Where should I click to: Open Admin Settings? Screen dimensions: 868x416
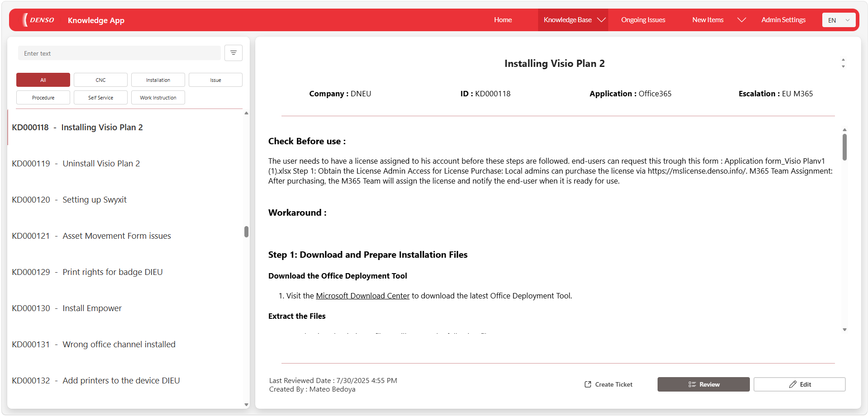point(783,20)
